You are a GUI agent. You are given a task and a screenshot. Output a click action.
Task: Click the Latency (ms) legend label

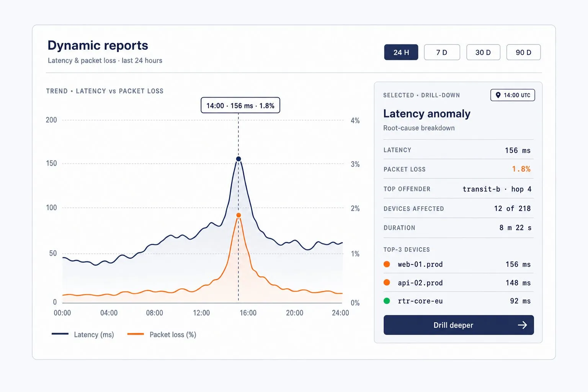(x=94, y=335)
